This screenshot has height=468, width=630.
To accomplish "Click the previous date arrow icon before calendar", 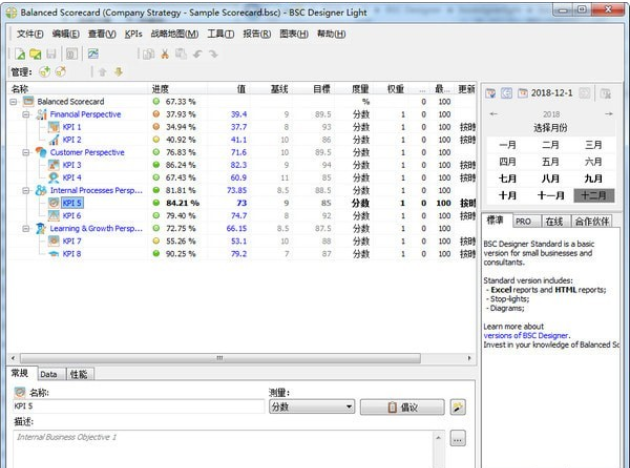I will pyautogui.click(x=506, y=93).
